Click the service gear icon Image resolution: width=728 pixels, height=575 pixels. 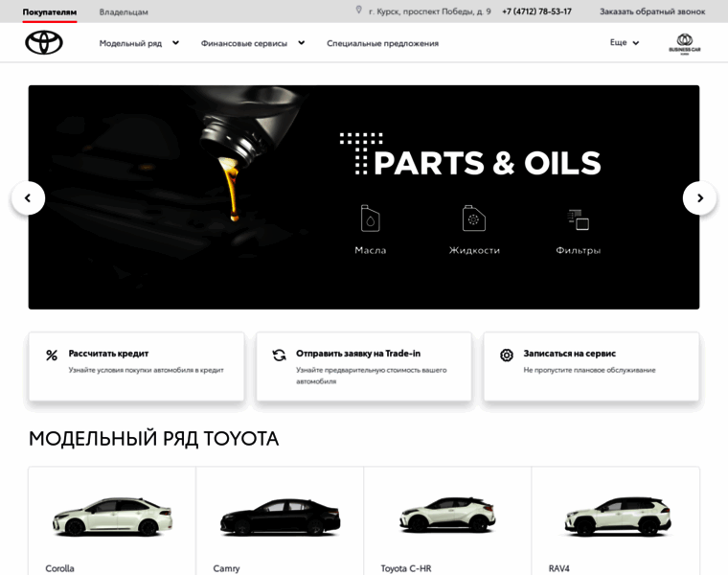tap(507, 356)
